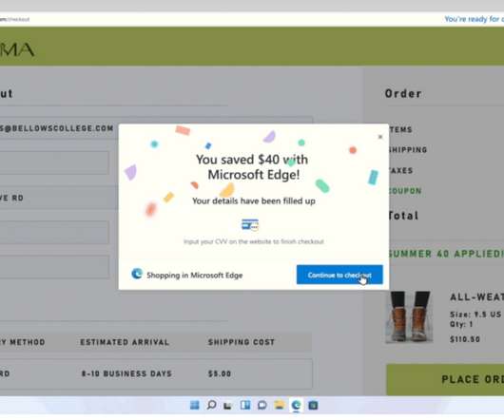Click the Continue to checkout button

pyautogui.click(x=339, y=275)
